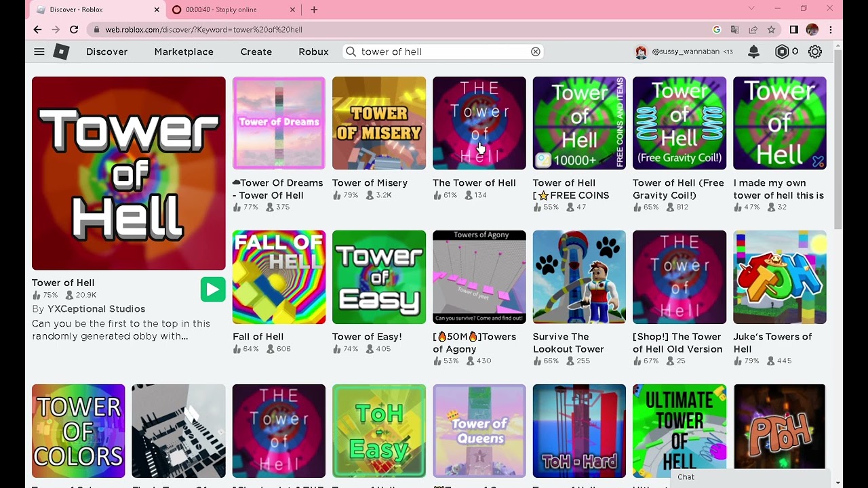868x488 pixels.
Task: Click the Tower of Misery title link
Action: [370, 183]
